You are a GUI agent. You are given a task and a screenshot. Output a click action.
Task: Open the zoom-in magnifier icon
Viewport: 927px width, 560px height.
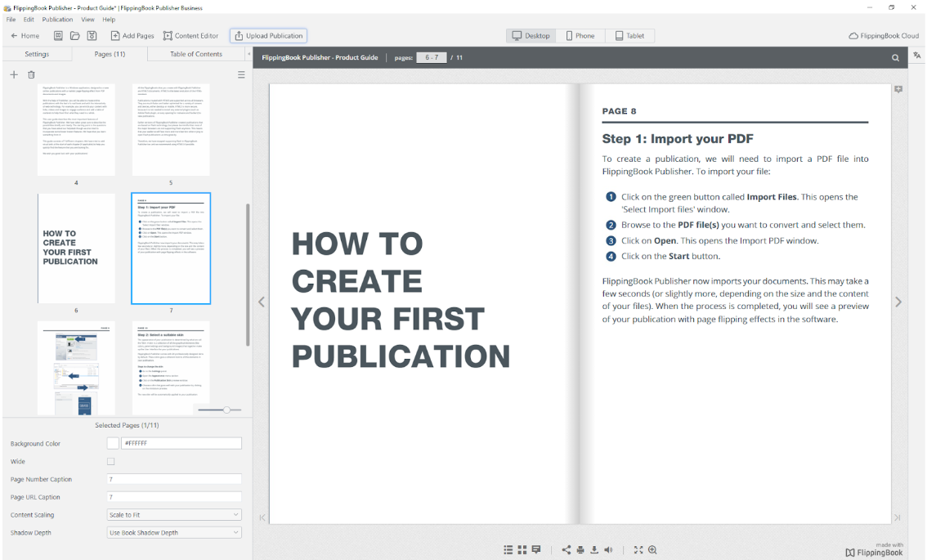coord(652,550)
